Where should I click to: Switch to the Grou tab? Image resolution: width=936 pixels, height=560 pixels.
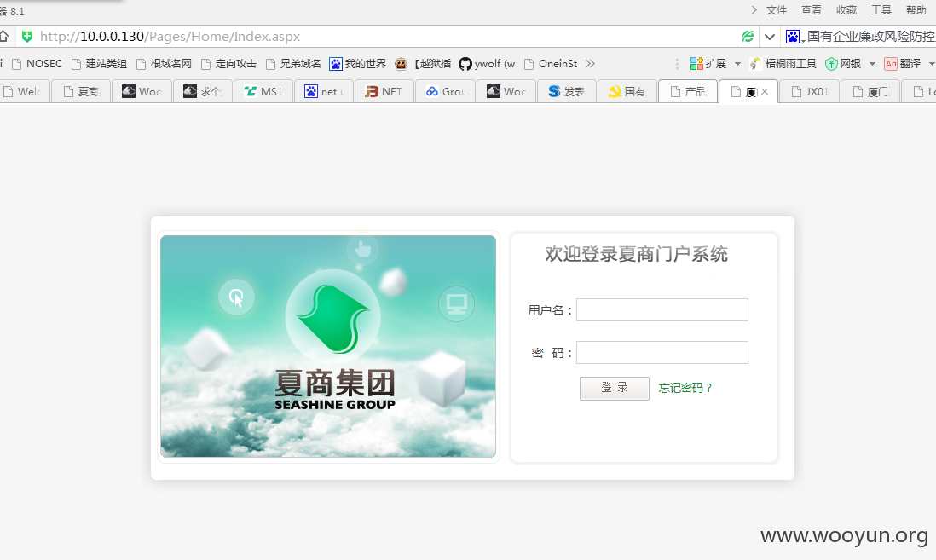tap(445, 91)
